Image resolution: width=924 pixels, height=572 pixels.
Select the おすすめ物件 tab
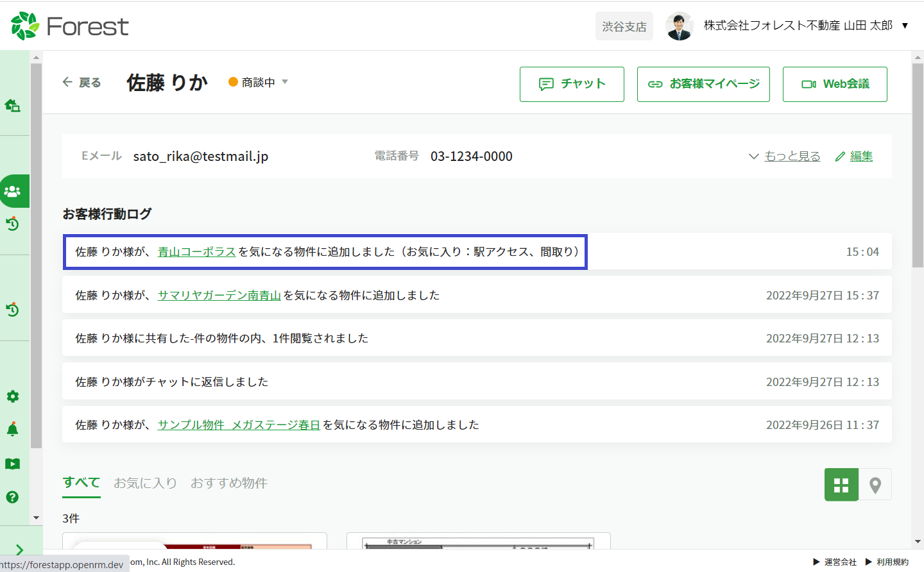tap(228, 483)
